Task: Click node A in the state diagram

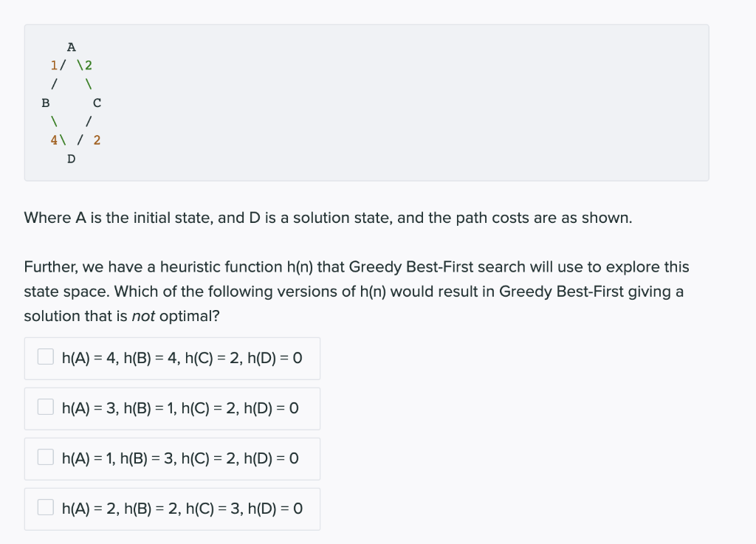Action: tap(71, 46)
